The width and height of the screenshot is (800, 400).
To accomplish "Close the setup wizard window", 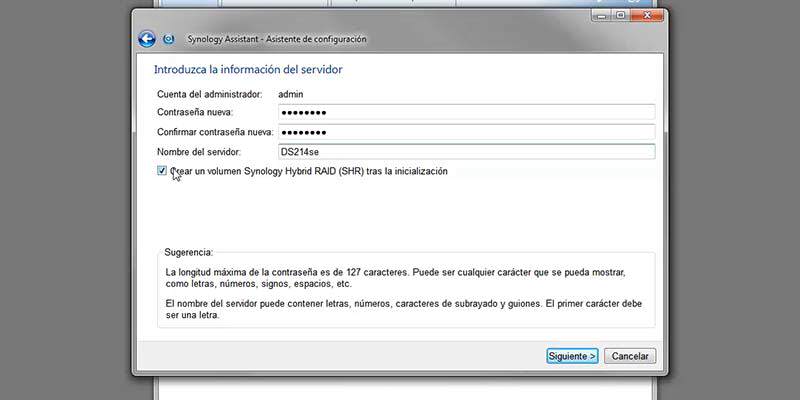I will tap(647, 15).
